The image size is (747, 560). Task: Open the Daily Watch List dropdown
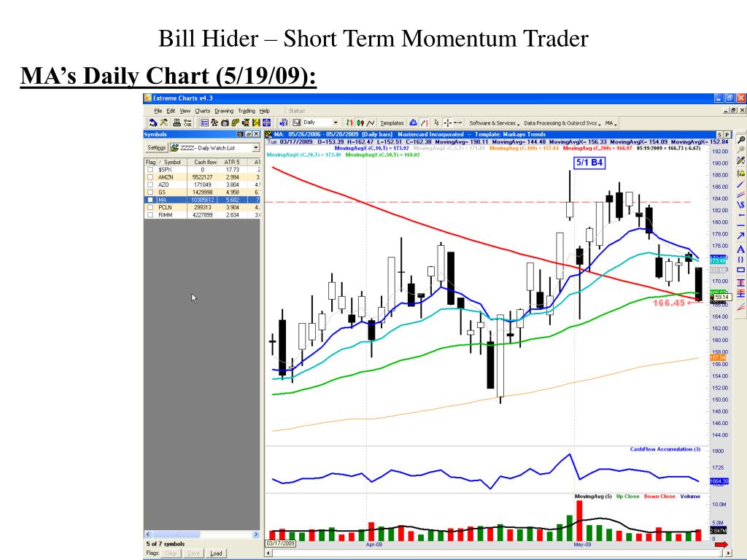256,148
